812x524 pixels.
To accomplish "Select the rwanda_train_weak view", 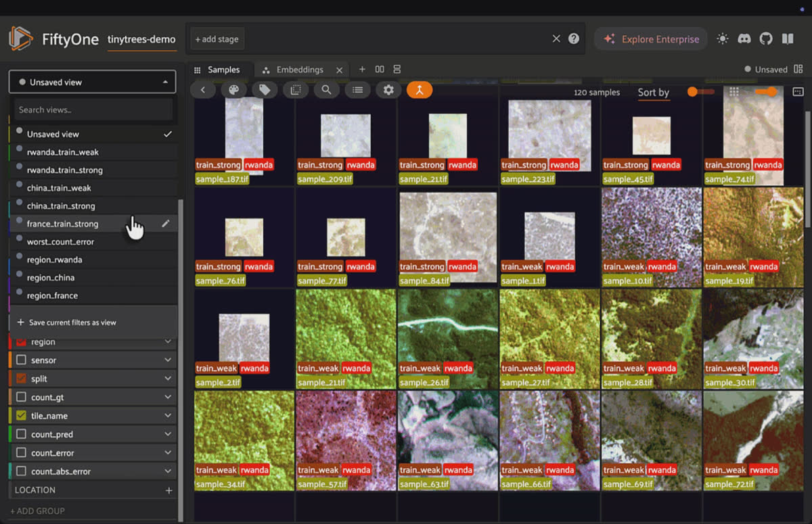I will (93, 152).
